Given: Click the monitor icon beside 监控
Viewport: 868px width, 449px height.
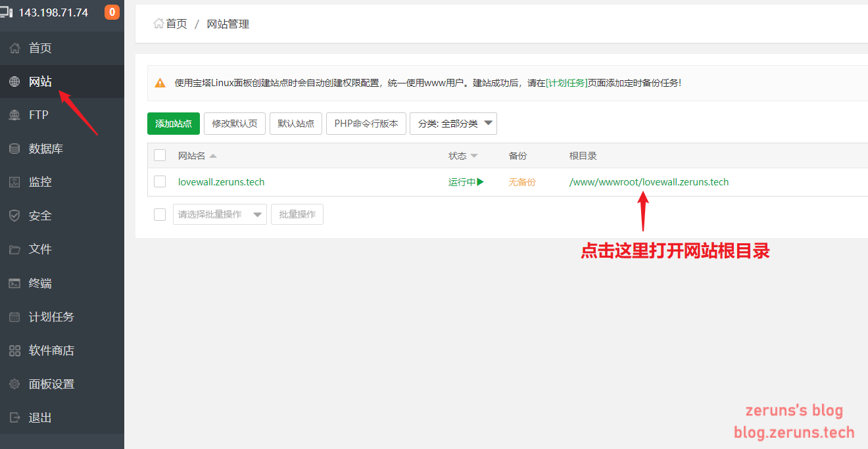Looking at the screenshot, I should pyautogui.click(x=14, y=182).
